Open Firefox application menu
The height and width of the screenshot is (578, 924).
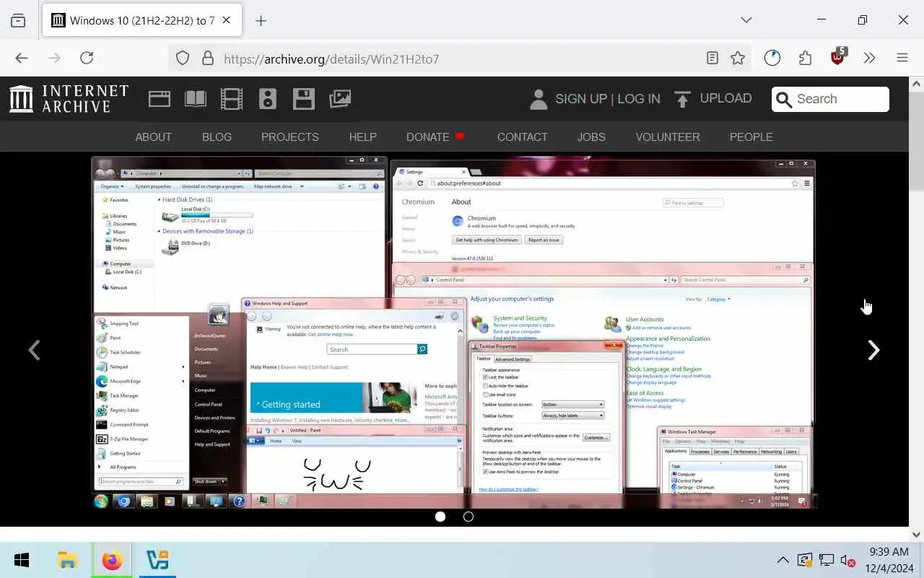pos(902,59)
